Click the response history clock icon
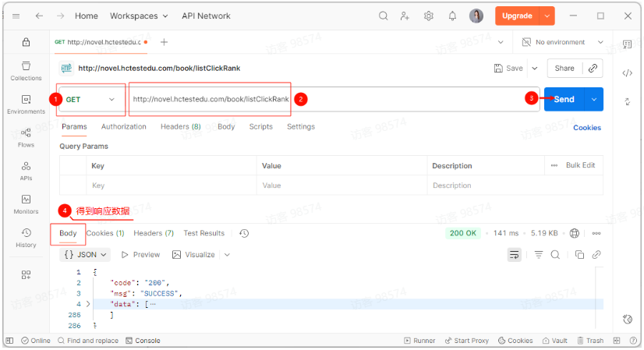644x350 pixels. tap(244, 233)
